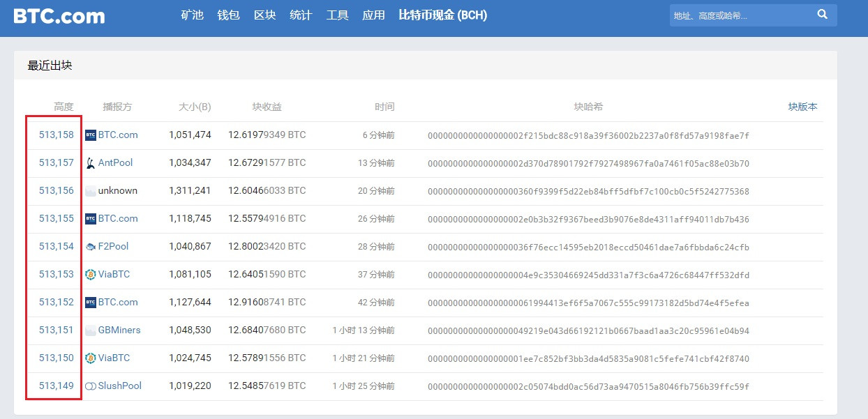Viewport: 868px width, 419px height.
Task: Open the 统计 menu
Action: (x=301, y=15)
